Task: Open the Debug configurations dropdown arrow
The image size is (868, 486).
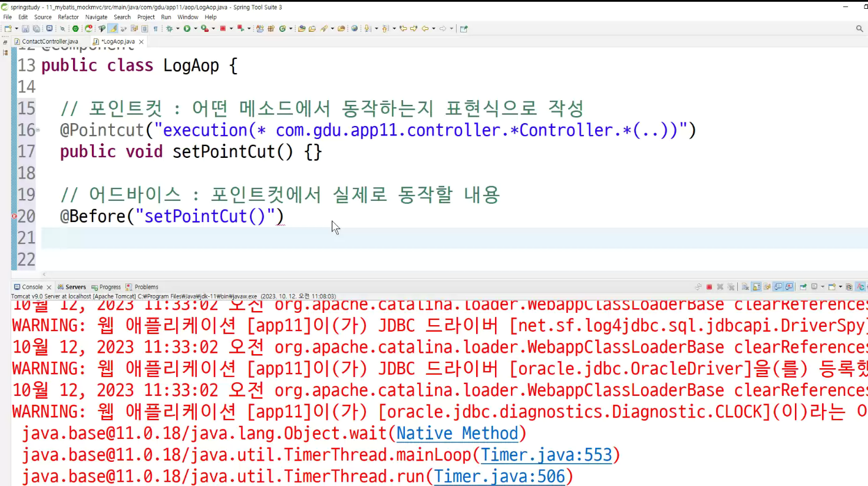Action: [x=177, y=28]
